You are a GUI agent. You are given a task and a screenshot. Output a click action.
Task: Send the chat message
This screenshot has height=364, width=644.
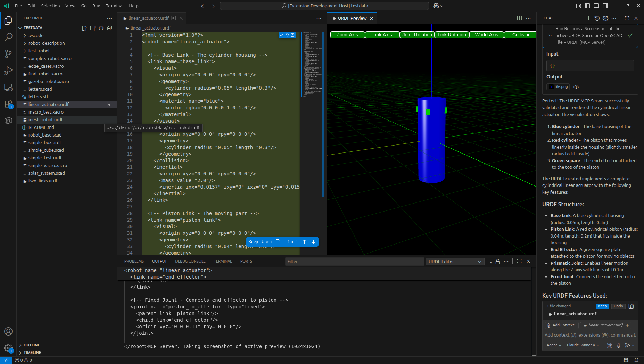pyautogui.click(x=627, y=345)
